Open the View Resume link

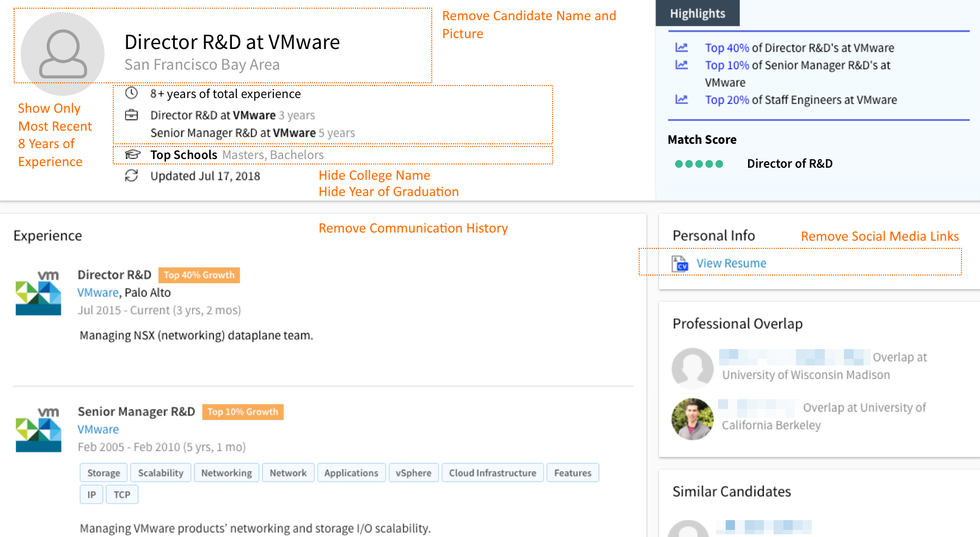[x=731, y=264]
